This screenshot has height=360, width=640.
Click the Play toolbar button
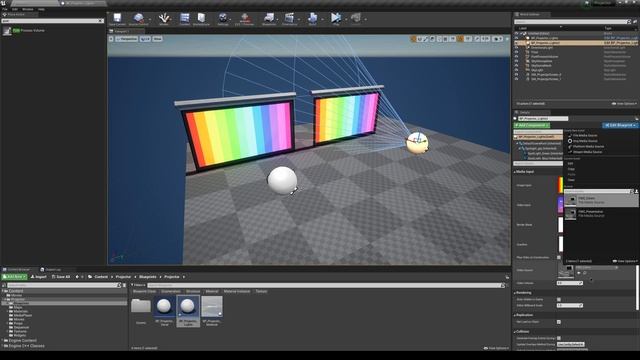coord(336,19)
